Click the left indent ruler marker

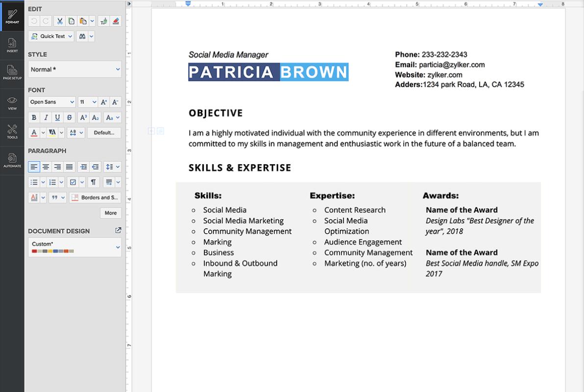point(188,4)
